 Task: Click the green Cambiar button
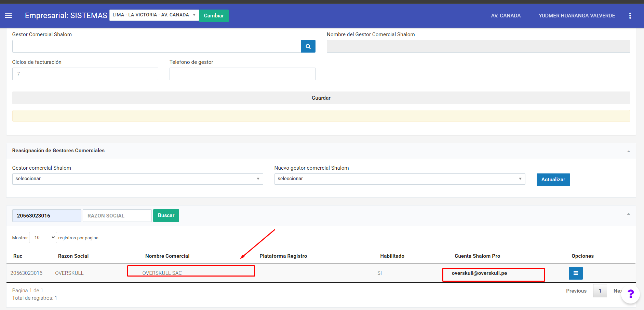214,16
